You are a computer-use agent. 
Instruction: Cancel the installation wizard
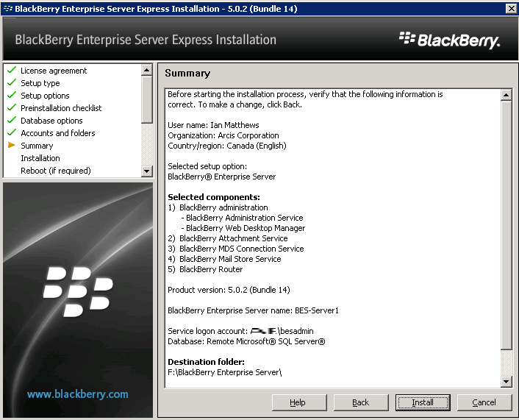click(484, 402)
